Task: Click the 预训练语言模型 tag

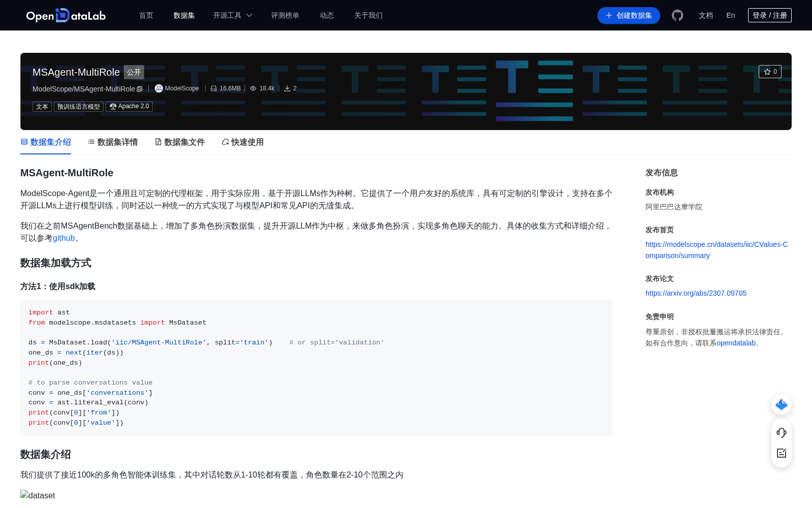Action: [x=79, y=107]
